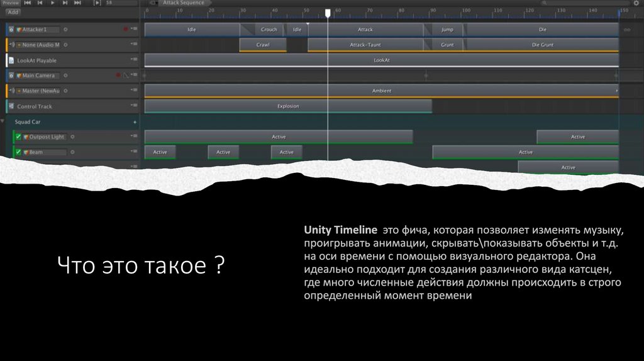Select the Jump animation clip

tap(447, 30)
